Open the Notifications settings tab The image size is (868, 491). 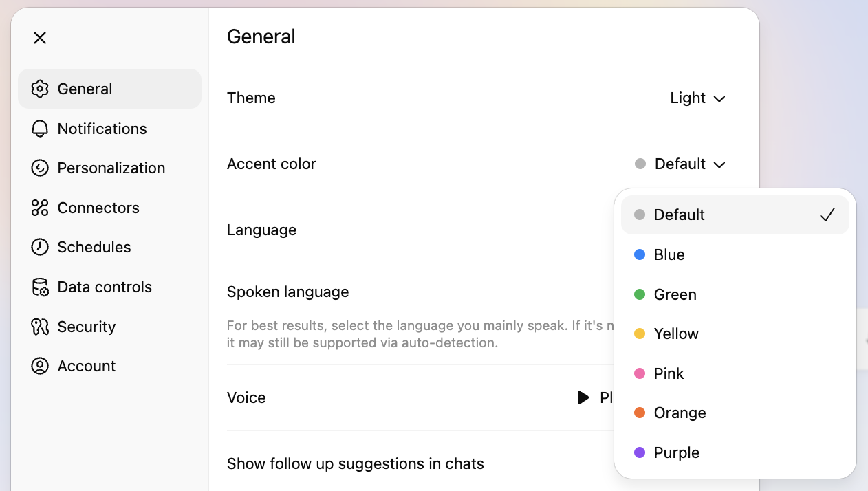109,129
